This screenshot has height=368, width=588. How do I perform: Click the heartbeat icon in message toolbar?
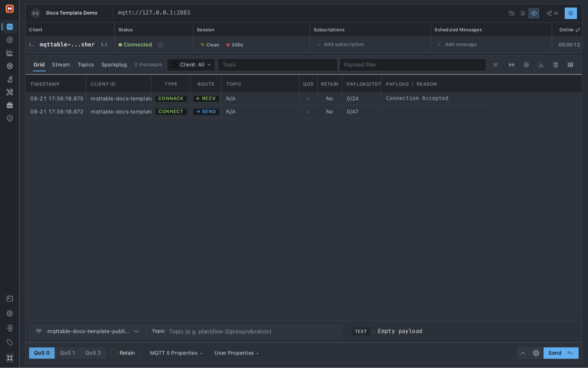point(495,65)
